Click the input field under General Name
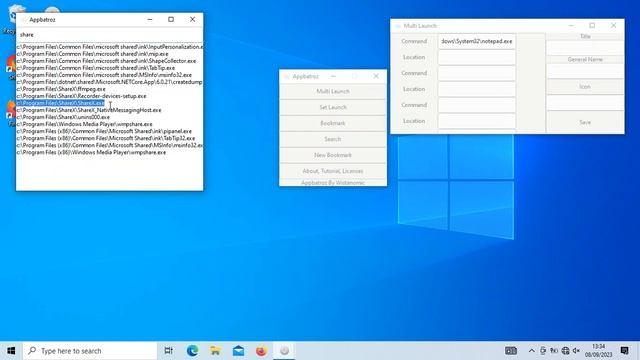Image resolution: width=640 pixels, height=360 pixels. click(585, 71)
